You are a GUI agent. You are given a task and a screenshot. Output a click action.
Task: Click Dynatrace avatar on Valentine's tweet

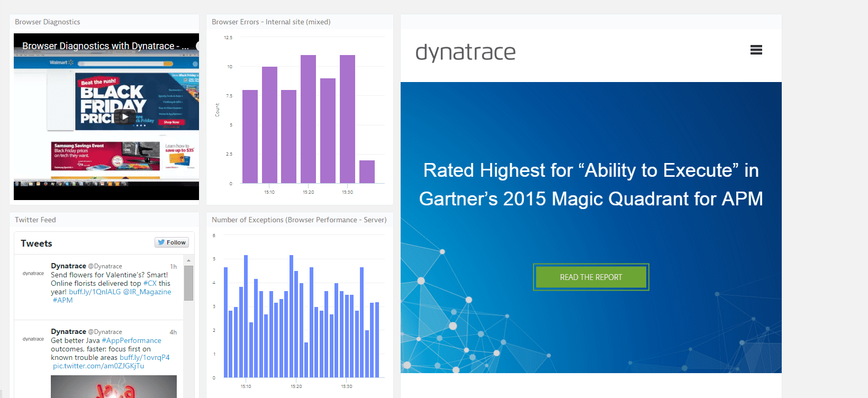click(x=33, y=274)
